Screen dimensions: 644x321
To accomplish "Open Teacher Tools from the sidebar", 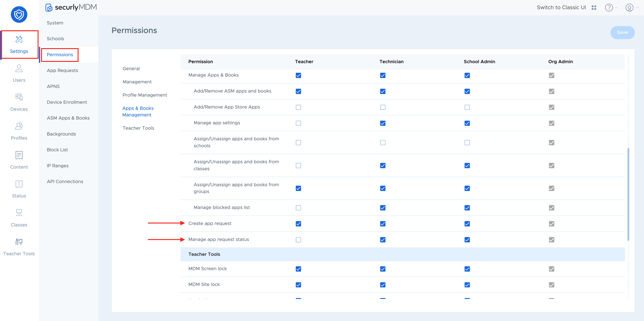I will click(x=19, y=246).
